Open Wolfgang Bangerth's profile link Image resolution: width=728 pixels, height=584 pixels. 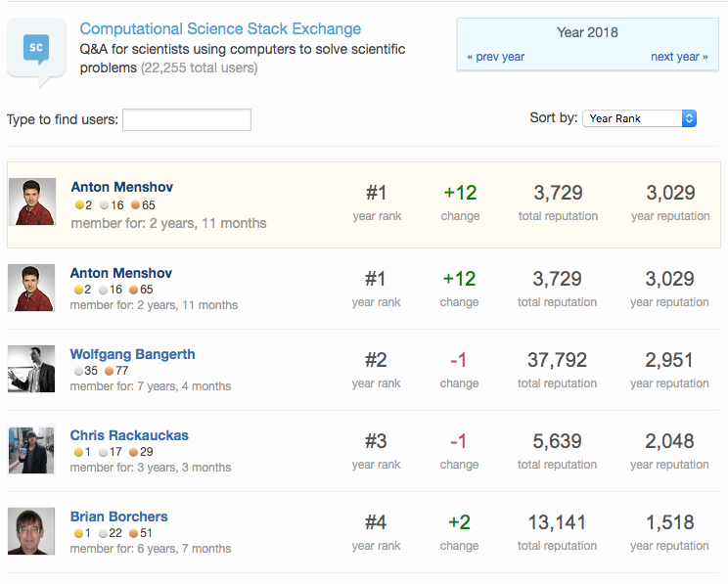coord(132,354)
